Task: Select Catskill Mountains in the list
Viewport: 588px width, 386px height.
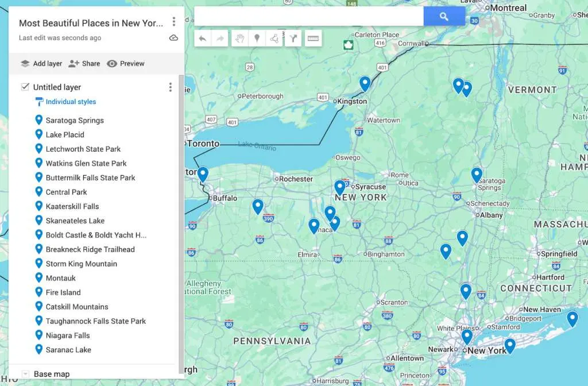Action: (77, 307)
